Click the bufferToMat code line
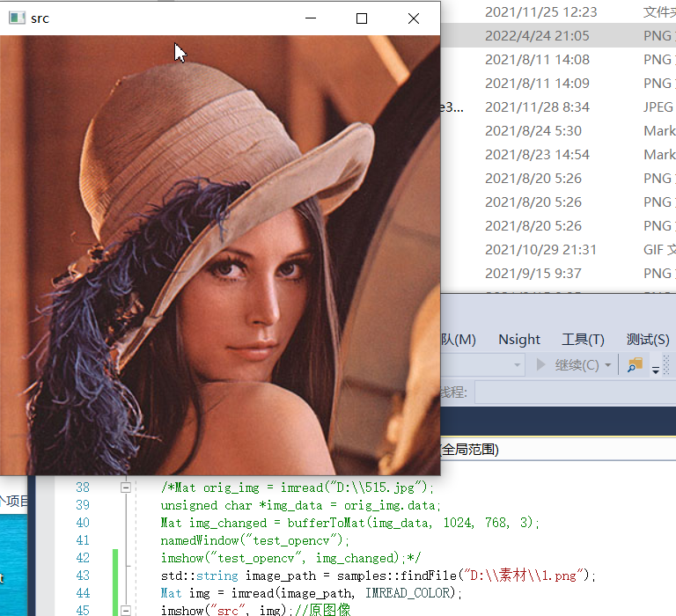 349,523
